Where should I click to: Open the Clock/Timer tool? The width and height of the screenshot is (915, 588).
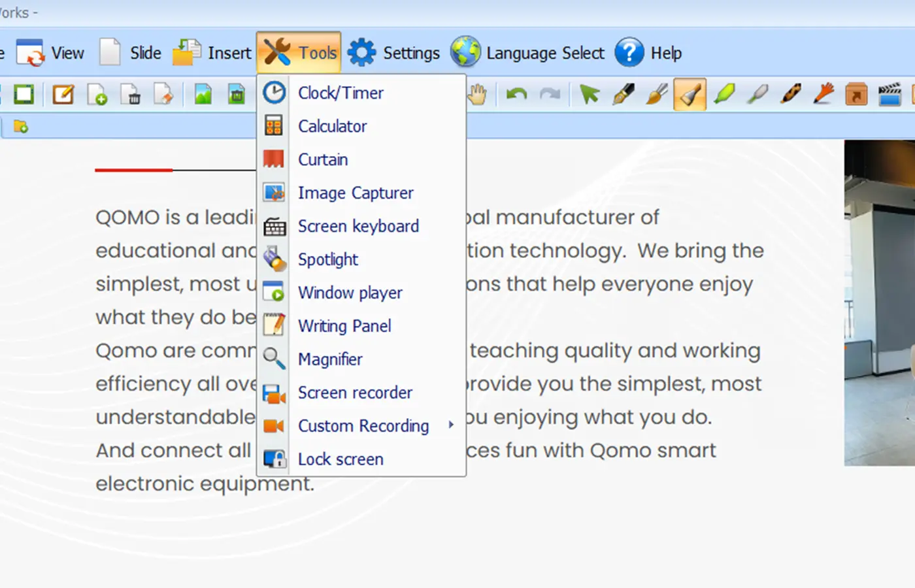coord(361,93)
